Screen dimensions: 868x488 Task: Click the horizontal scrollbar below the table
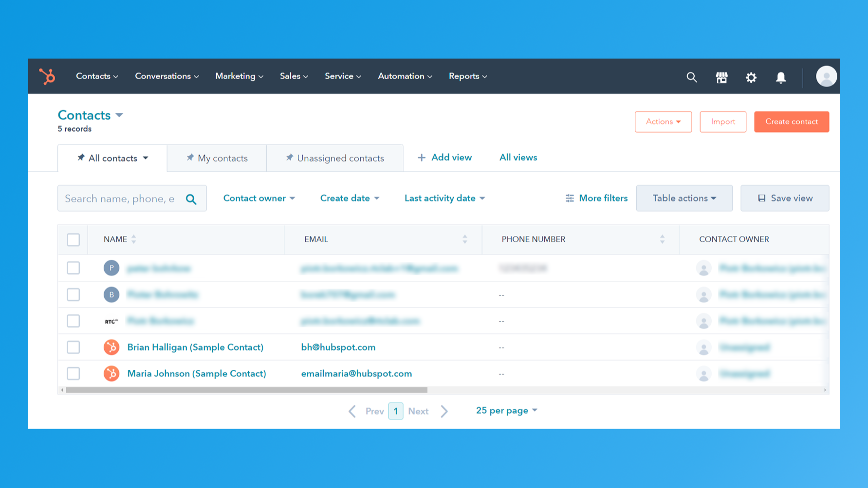click(243, 390)
